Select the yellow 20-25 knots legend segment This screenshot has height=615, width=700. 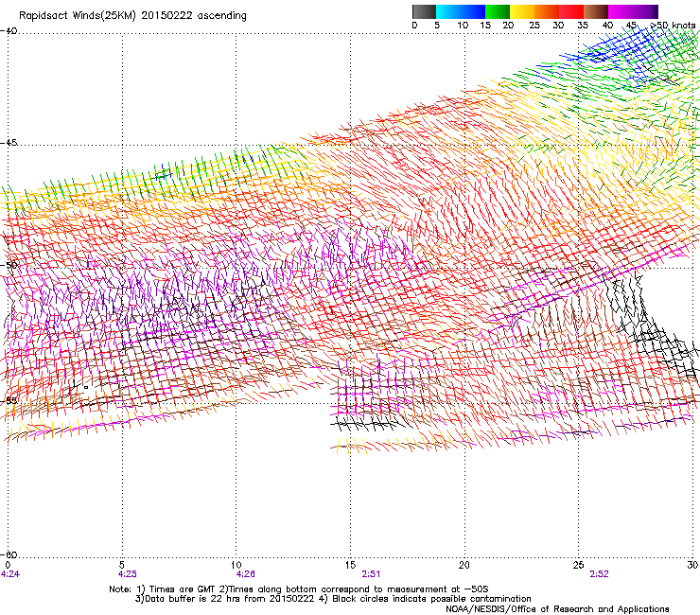tap(522, 11)
